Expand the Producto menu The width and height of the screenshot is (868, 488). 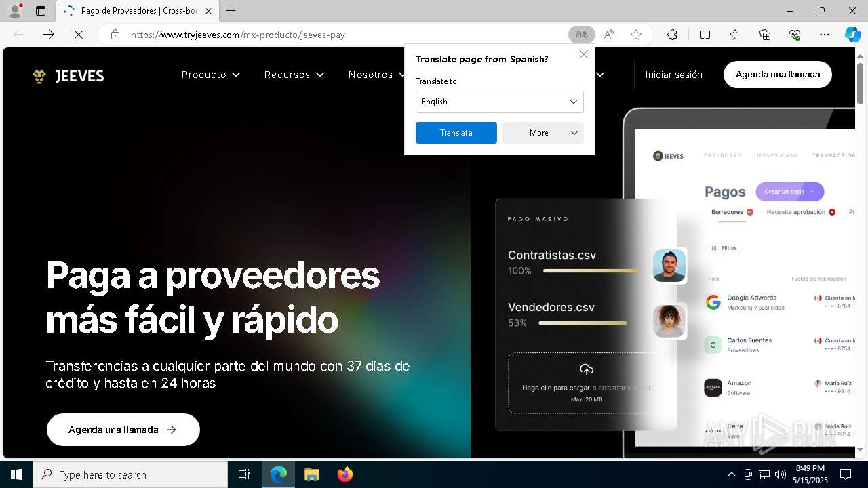point(211,75)
